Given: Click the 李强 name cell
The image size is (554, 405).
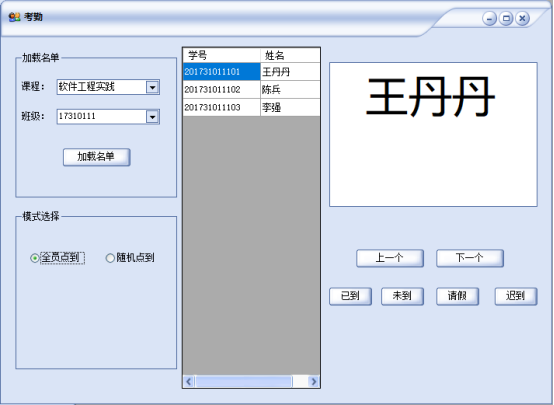Looking at the screenshot, I should tap(290, 107).
